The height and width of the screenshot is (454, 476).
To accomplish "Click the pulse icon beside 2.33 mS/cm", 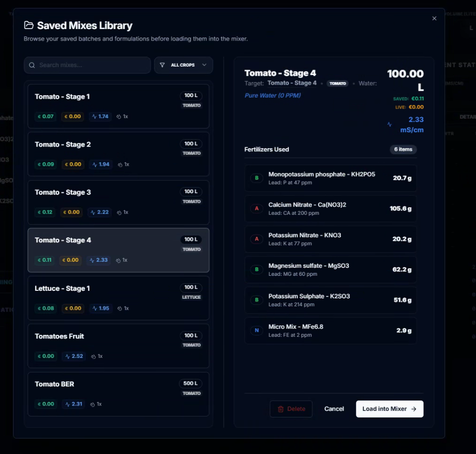I will (389, 124).
